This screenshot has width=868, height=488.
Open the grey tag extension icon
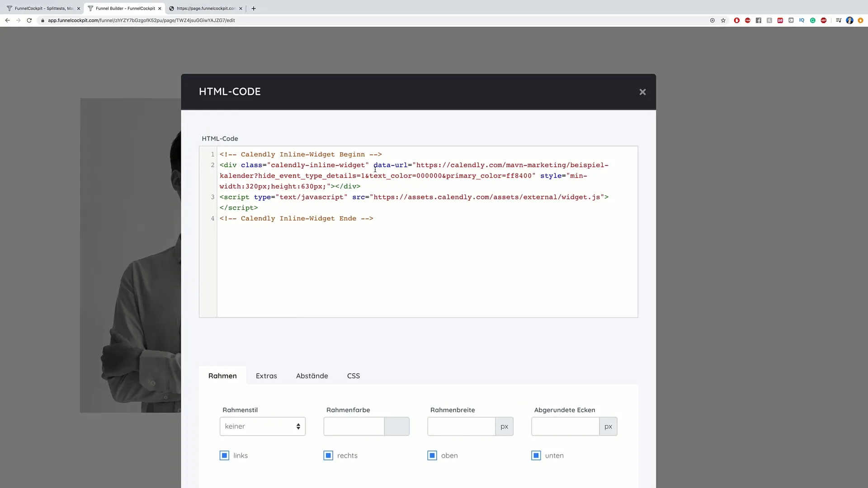click(791, 20)
